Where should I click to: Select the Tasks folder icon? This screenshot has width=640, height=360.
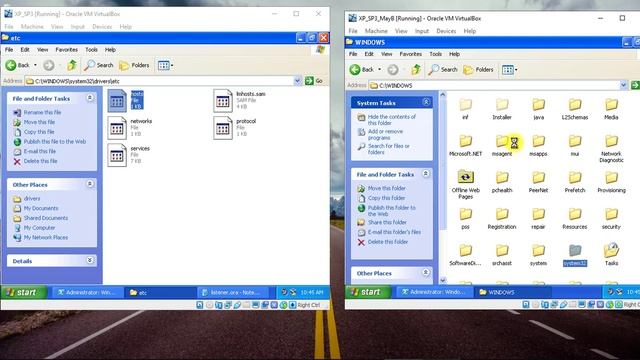[611, 249]
